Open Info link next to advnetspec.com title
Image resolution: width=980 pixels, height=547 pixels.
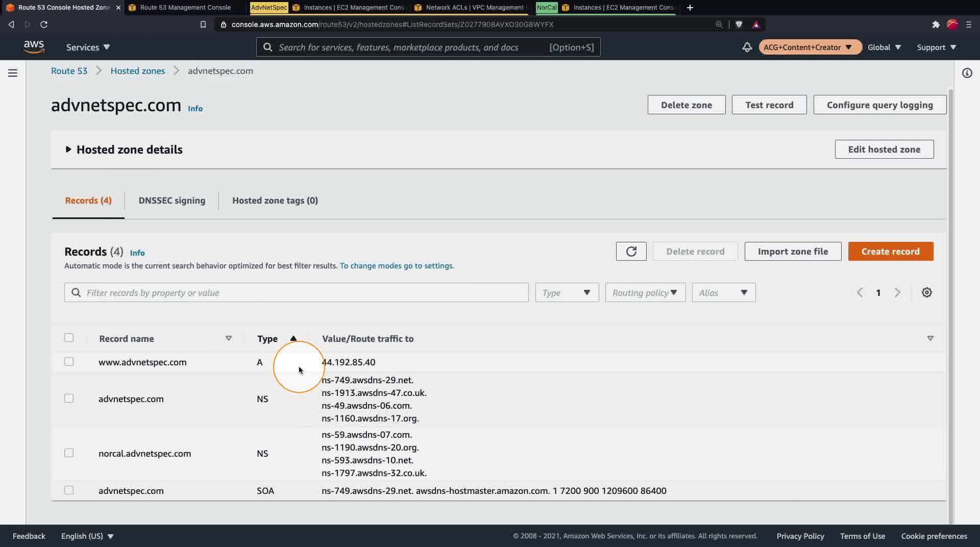pyautogui.click(x=195, y=108)
